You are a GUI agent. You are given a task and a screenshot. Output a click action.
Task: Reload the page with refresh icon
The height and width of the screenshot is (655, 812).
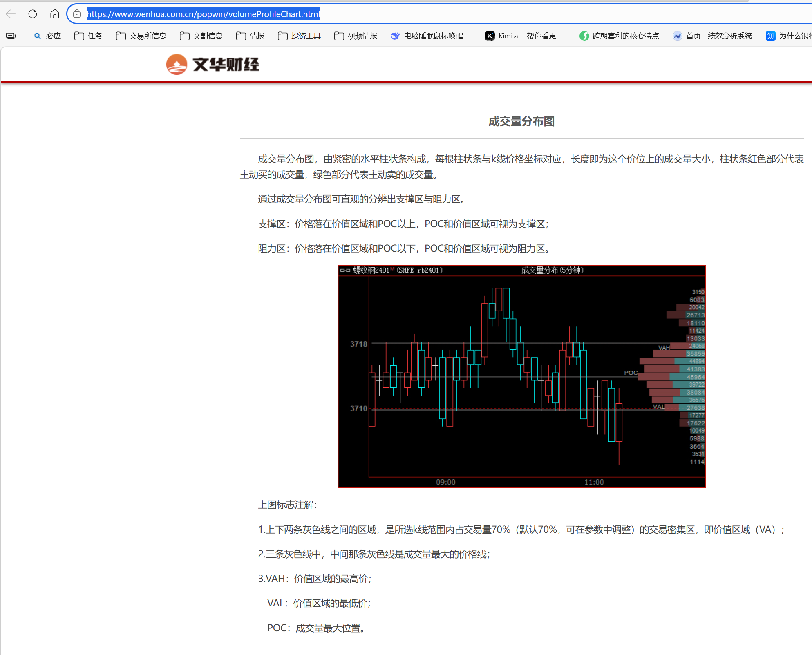click(x=33, y=14)
